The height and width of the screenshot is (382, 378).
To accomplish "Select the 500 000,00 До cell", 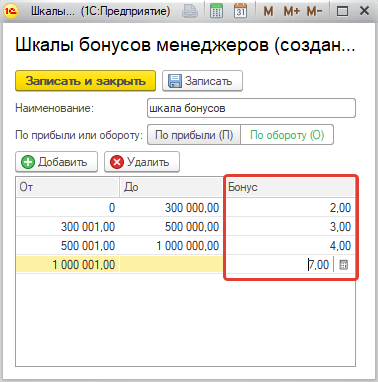I will point(172,227).
